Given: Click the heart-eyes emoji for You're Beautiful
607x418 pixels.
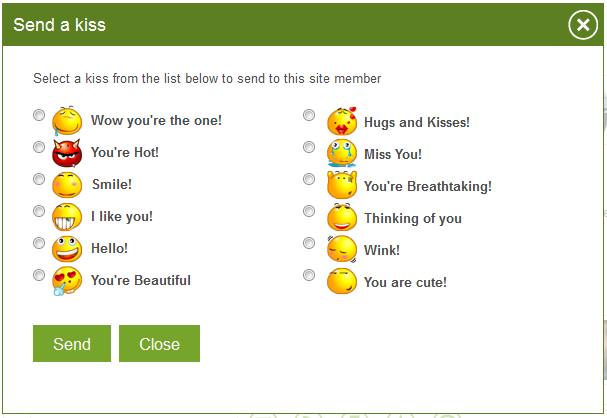Looking at the screenshot, I should pyautogui.click(x=67, y=281).
